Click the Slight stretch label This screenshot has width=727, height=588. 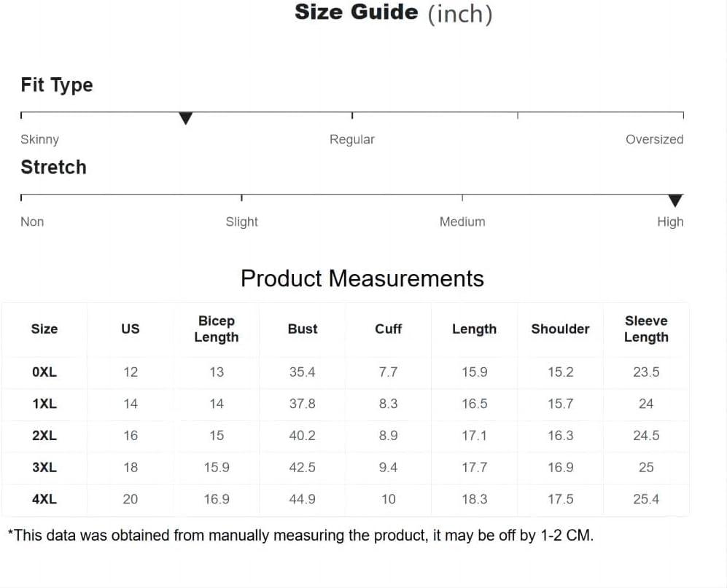(241, 222)
